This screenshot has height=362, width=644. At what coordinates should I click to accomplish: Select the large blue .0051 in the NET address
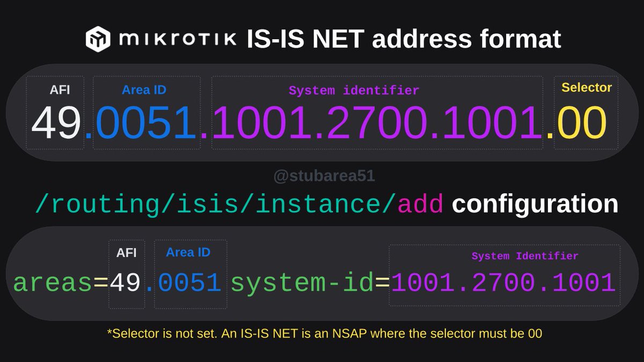pos(141,123)
